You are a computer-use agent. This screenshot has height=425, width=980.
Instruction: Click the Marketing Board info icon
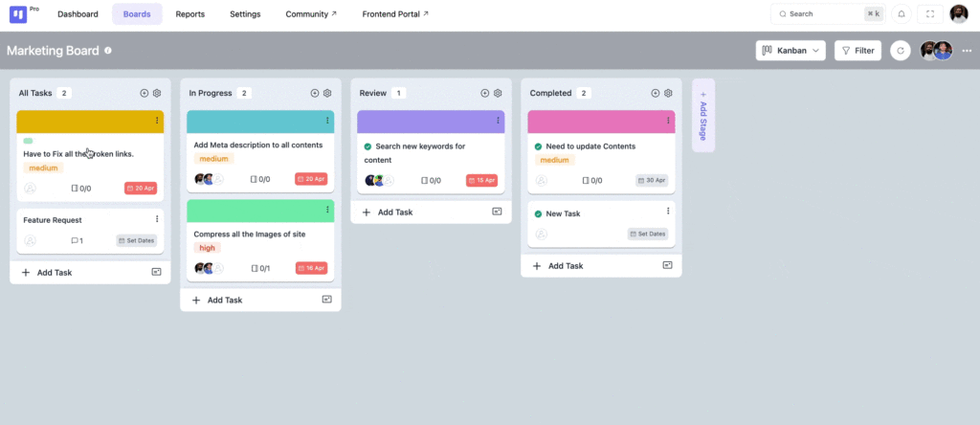pos(108,51)
